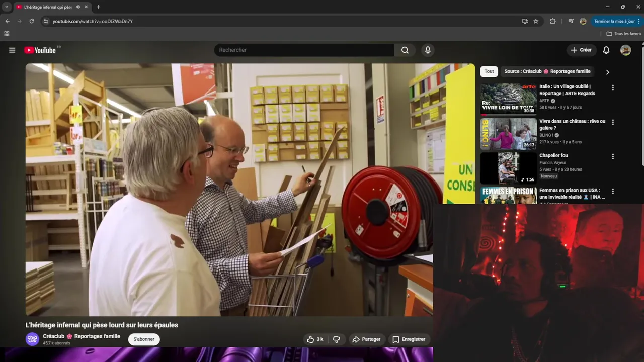Click the Enregistrer save button
Image resolution: width=644 pixels, height=362 pixels.
409,339
